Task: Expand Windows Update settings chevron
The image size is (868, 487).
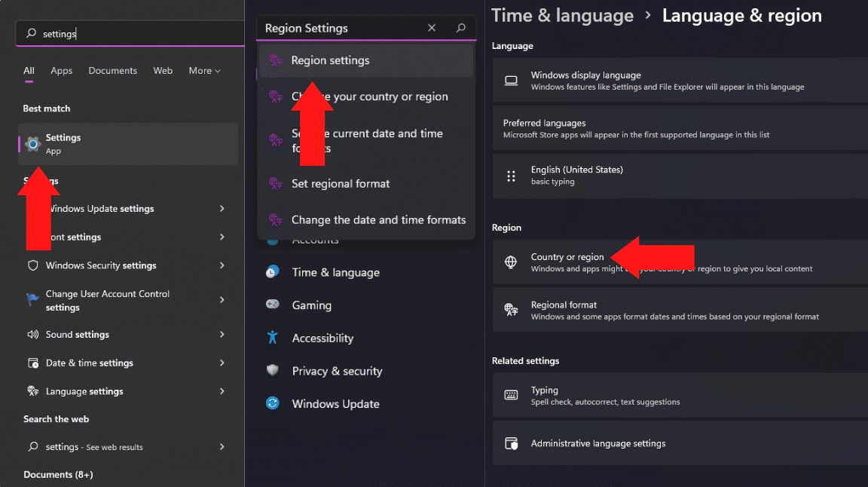Action: [222, 208]
